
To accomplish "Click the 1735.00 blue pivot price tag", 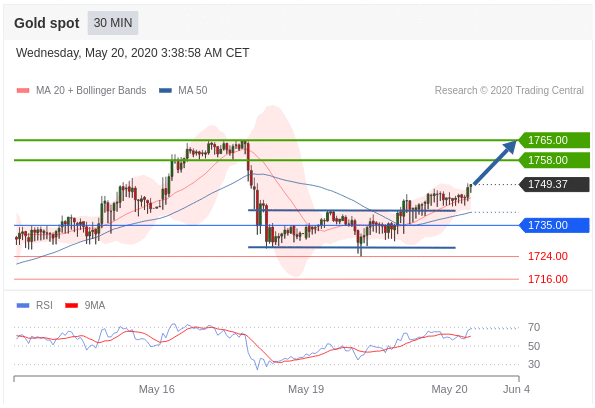I will point(554,225).
